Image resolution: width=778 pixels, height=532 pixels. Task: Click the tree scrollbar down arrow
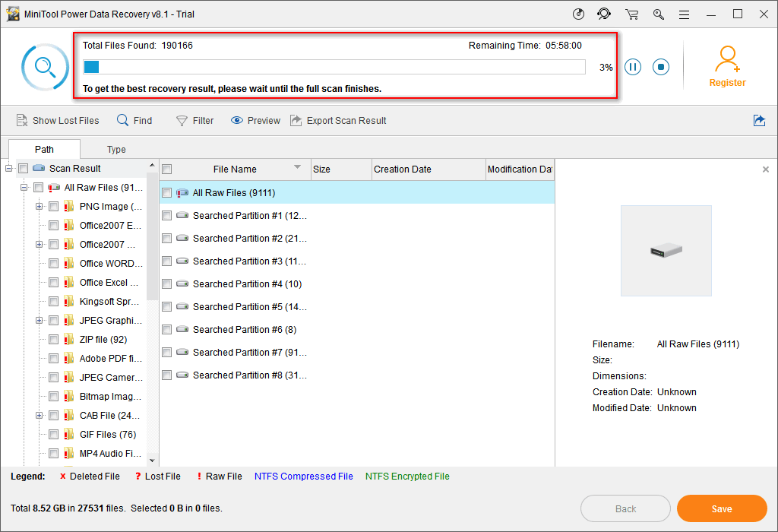pyautogui.click(x=152, y=461)
